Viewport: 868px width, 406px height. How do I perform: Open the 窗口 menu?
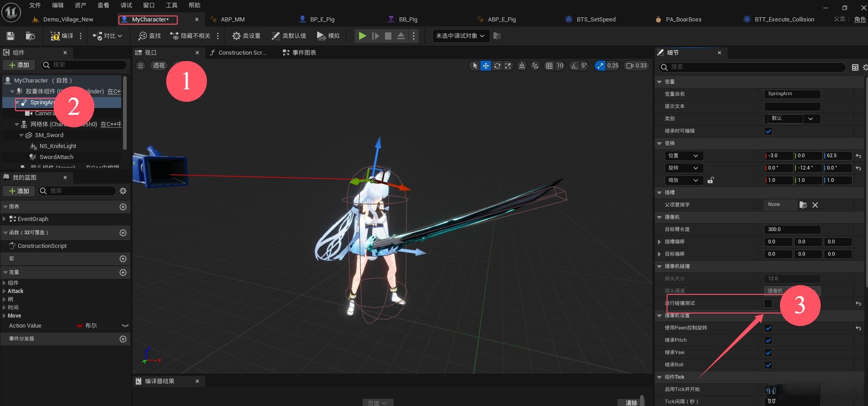[149, 5]
